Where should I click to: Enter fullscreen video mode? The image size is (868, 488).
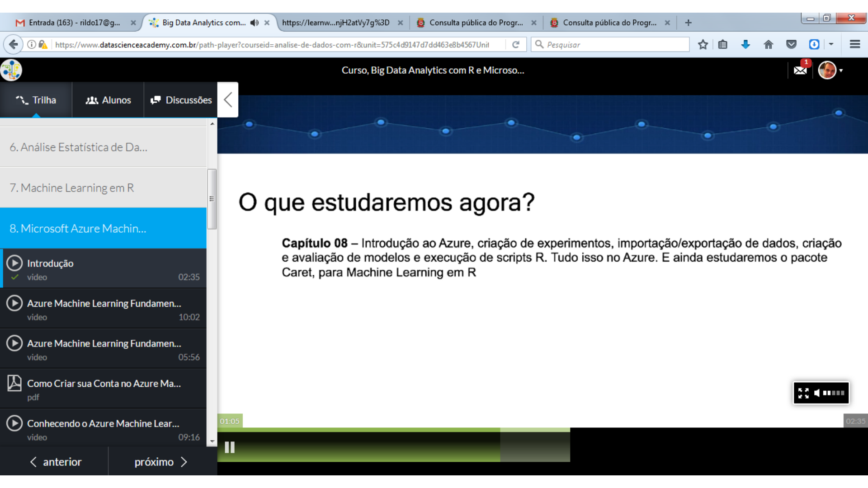click(x=803, y=393)
